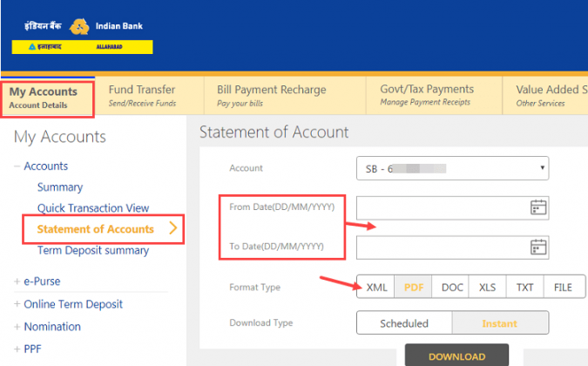Click the From Date input field
This screenshot has height=366, width=588.
tap(453, 207)
